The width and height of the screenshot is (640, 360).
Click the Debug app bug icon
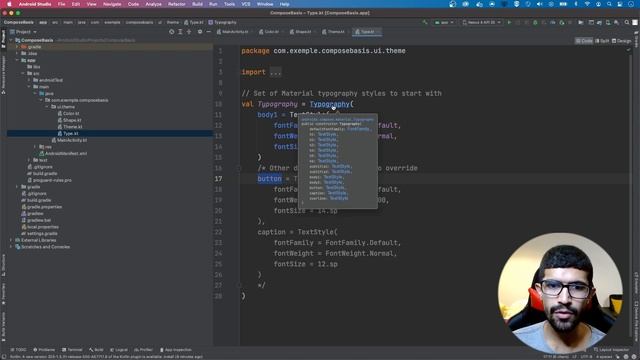535,22
